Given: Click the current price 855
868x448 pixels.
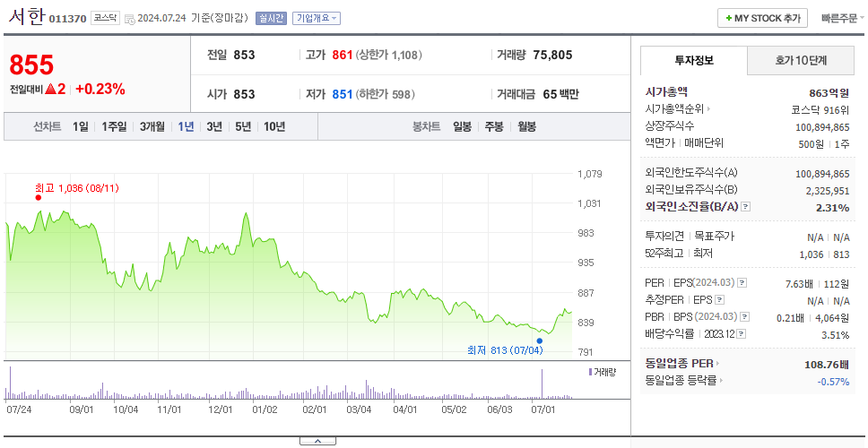Looking at the screenshot, I should [x=31, y=65].
